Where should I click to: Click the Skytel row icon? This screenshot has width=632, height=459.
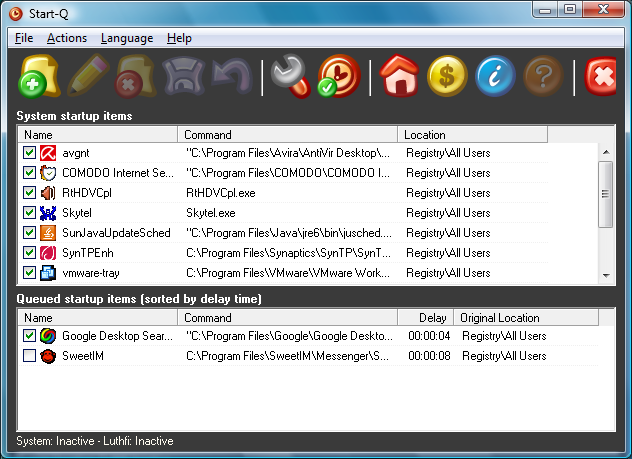[x=48, y=213]
